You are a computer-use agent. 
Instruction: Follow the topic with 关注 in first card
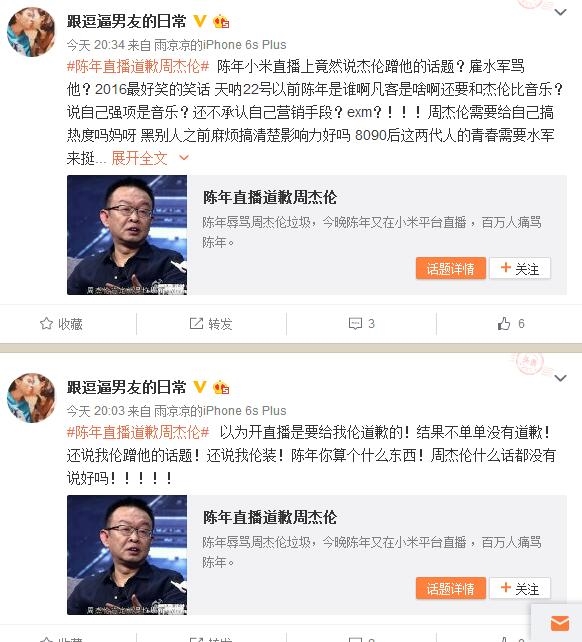click(520, 269)
